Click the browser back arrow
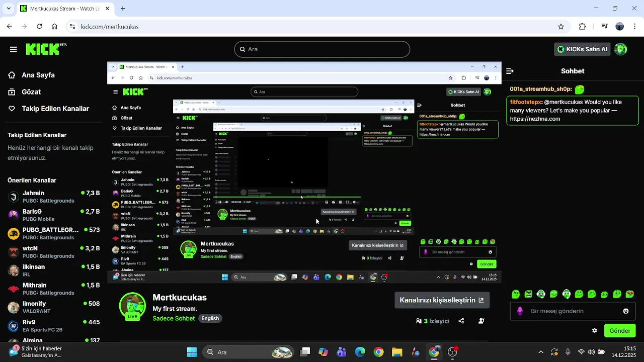 coord(10,27)
